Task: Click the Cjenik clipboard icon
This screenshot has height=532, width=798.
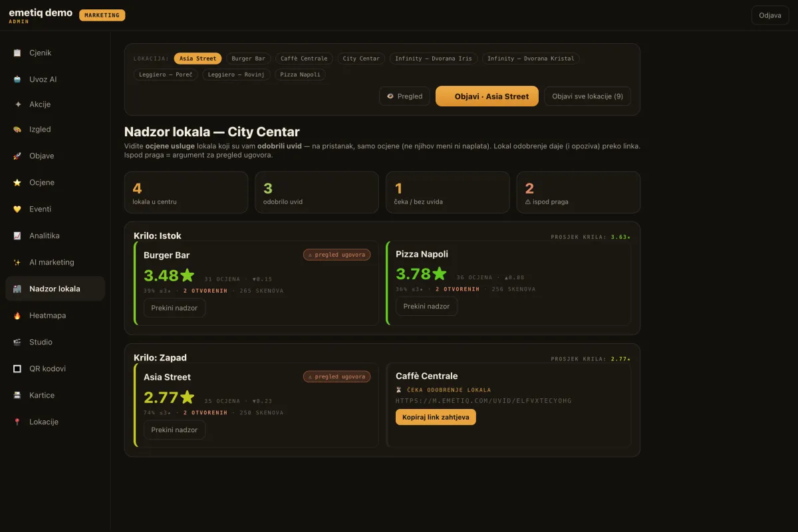Action: tap(17, 53)
